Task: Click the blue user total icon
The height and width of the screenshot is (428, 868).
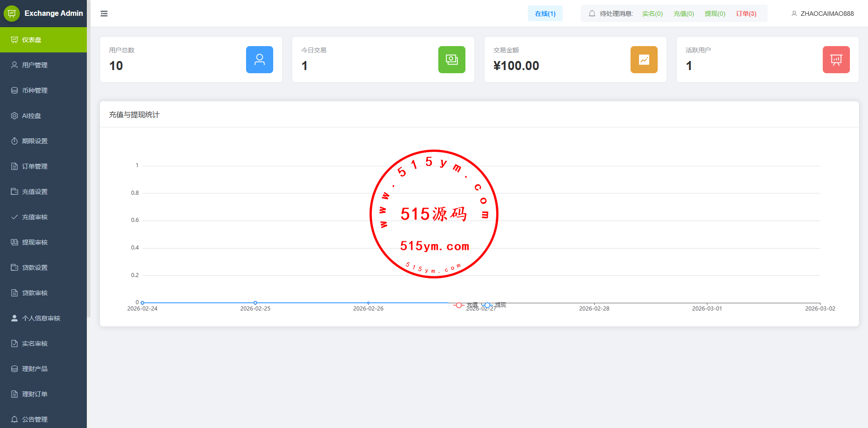Action: (x=259, y=60)
